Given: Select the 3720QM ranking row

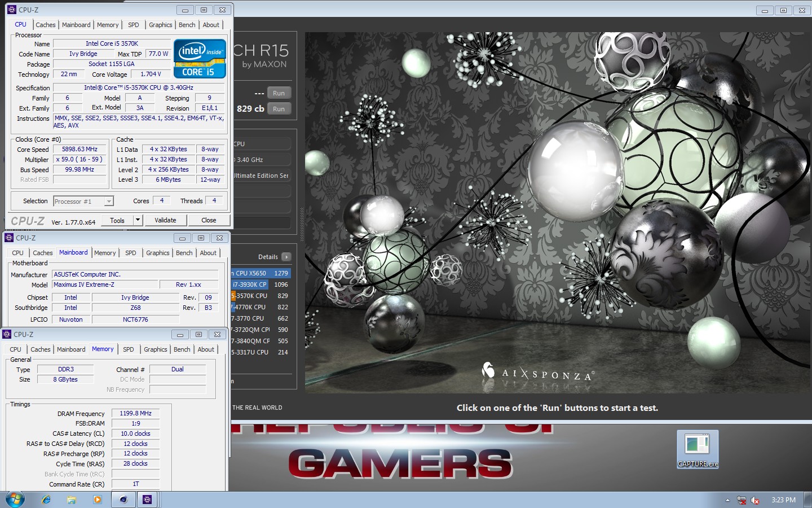Looking at the screenshot, I should (x=261, y=330).
